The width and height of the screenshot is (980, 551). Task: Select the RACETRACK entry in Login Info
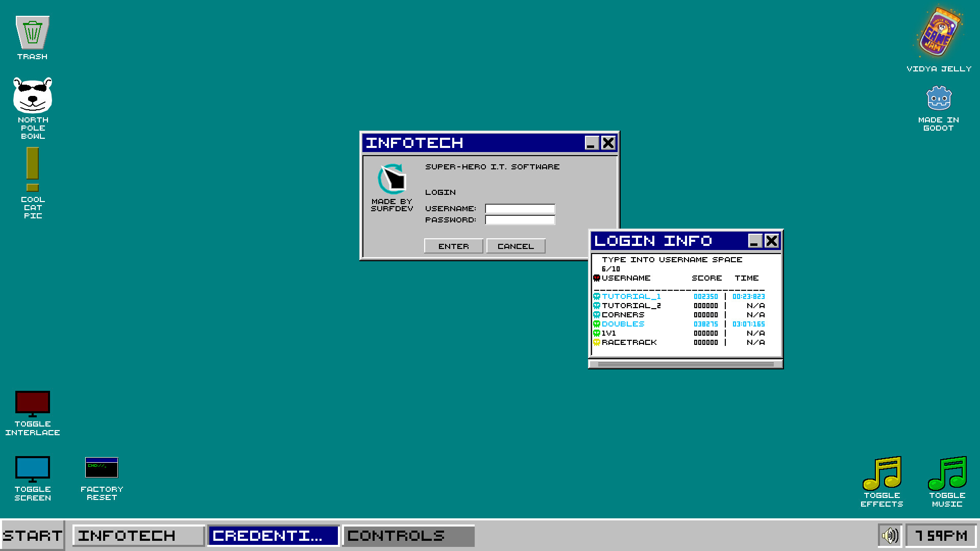point(629,342)
